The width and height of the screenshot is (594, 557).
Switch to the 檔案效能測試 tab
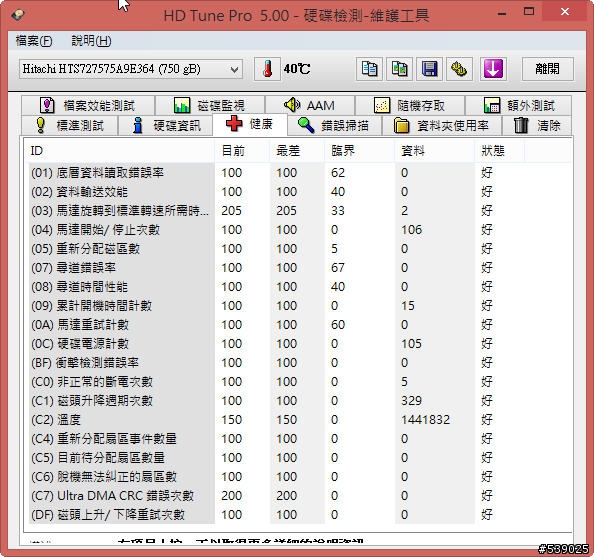point(88,105)
